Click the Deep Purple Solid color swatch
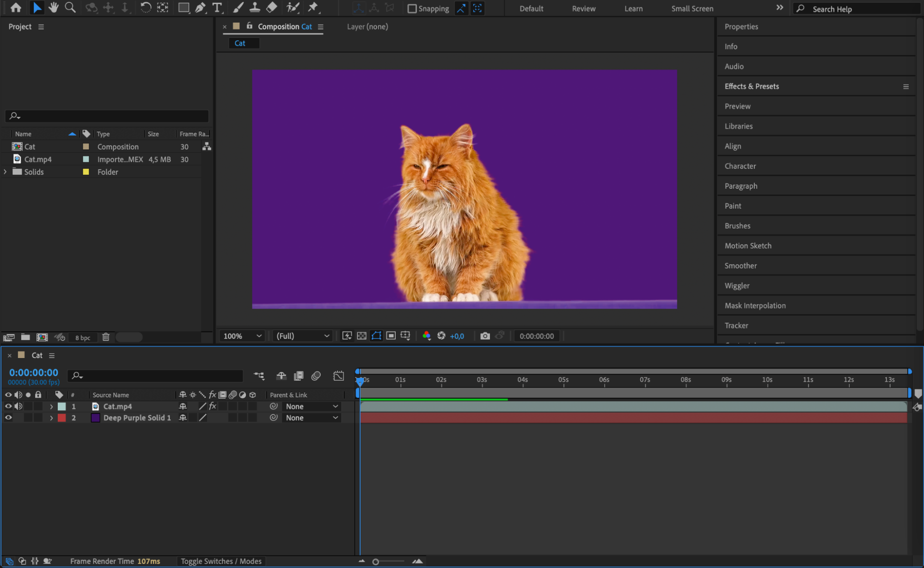The width and height of the screenshot is (924, 568). (x=95, y=418)
